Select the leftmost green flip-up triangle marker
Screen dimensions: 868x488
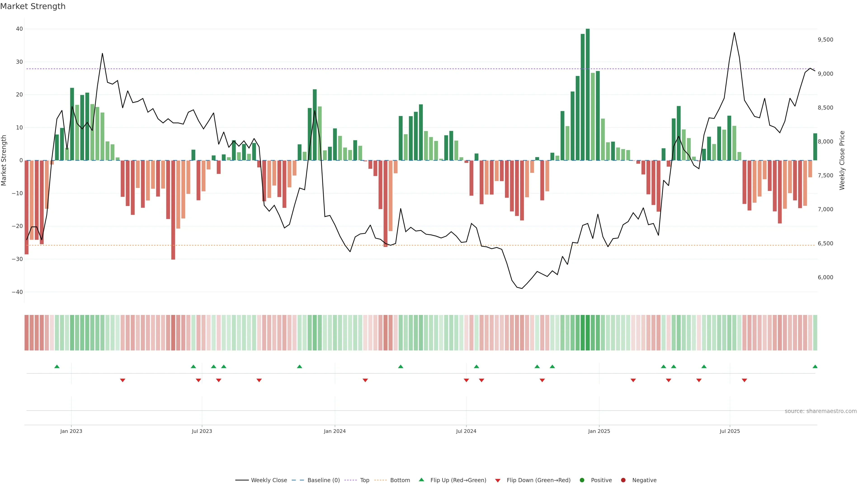[x=57, y=366]
